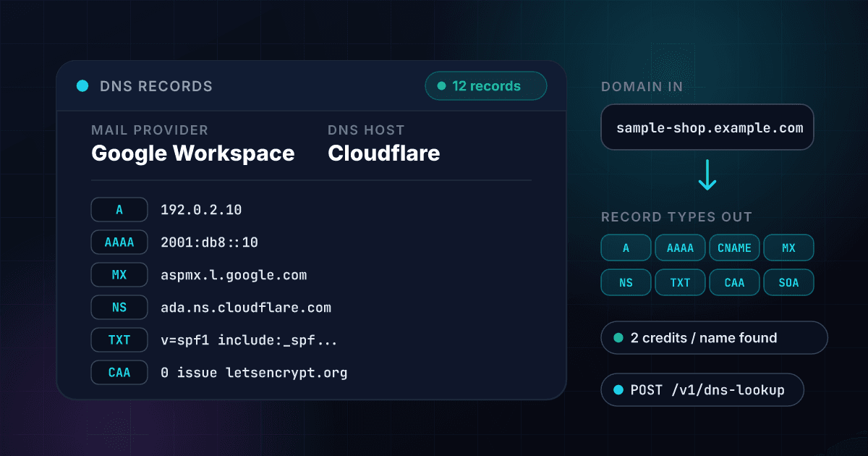The height and width of the screenshot is (456, 868).
Task: Click the green dot in 12 records badge
Action: tap(441, 86)
